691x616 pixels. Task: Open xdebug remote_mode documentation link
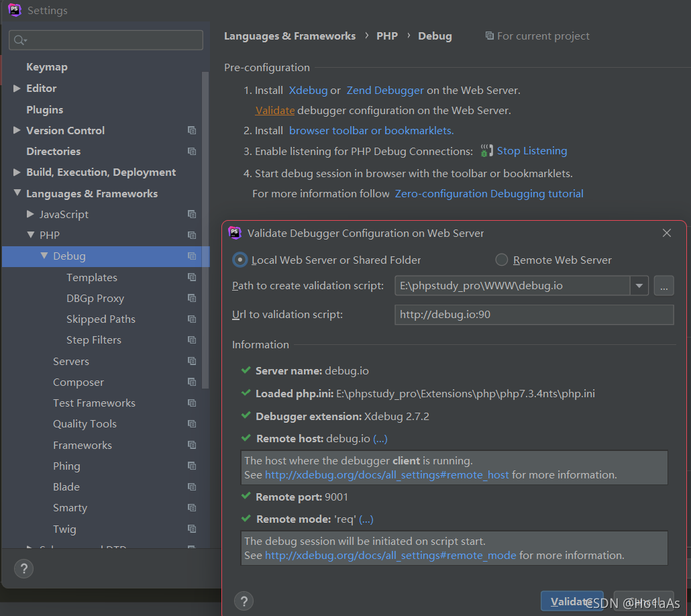click(x=390, y=555)
